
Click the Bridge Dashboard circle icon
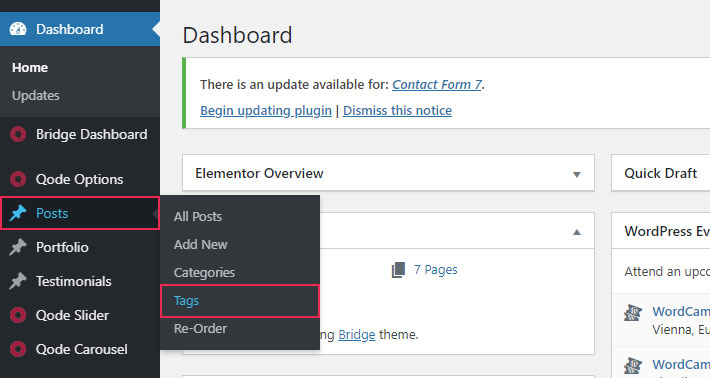click(x=18, y=134)
